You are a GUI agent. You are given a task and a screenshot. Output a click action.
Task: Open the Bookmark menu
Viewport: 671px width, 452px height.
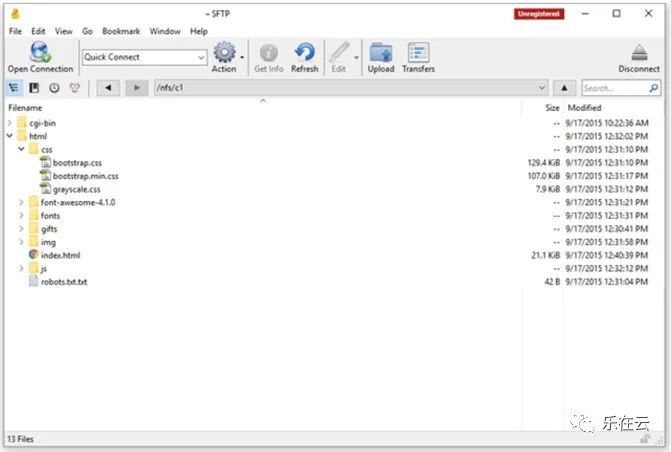pyautogui.click(x=121, y=31)
